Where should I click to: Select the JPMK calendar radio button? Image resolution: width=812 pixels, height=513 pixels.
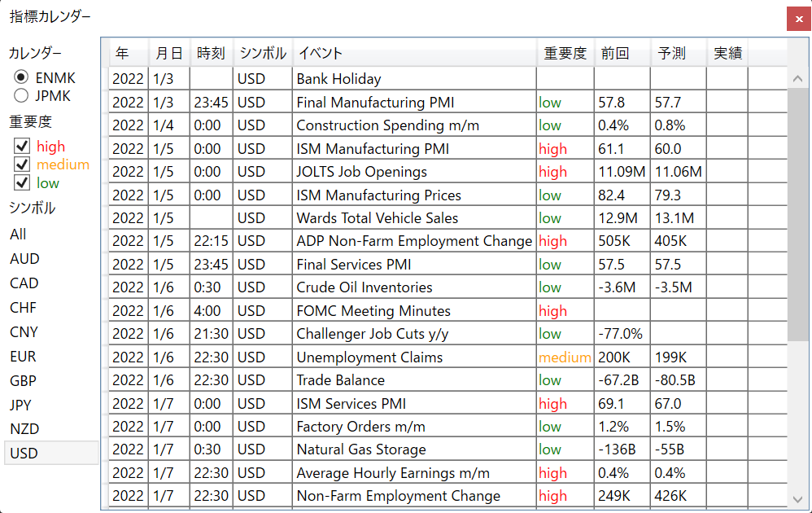coord(22,96)
